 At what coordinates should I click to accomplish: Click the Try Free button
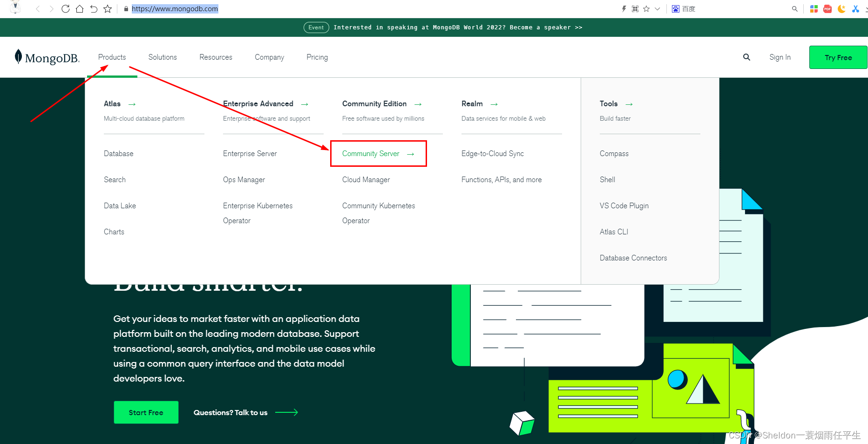[838, 57]
